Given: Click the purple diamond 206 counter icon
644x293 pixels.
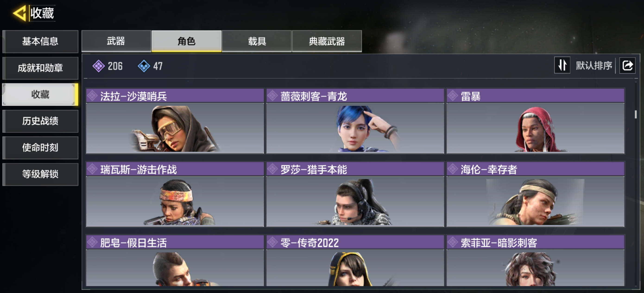Looking at the screenshot, I should tap(98, 66).
